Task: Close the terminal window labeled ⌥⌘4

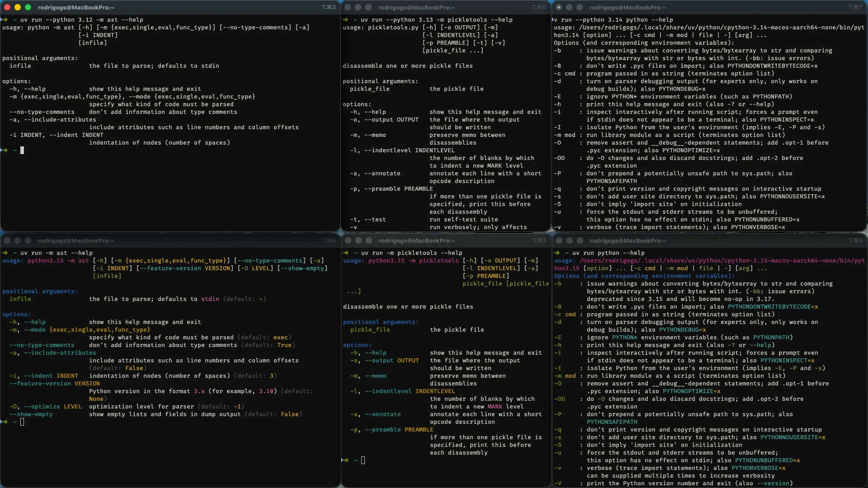Action: click(7, 240)
